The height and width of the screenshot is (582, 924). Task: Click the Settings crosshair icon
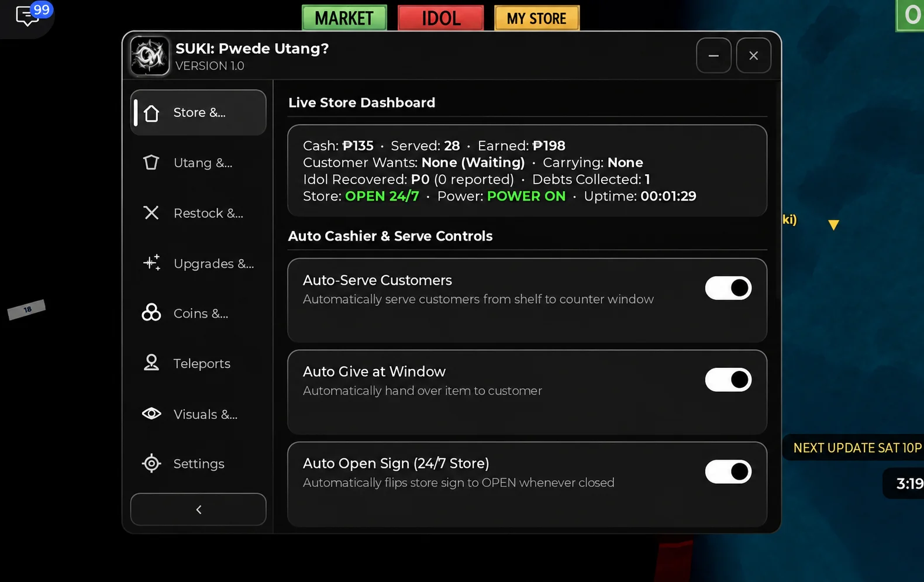pos(151,463)
